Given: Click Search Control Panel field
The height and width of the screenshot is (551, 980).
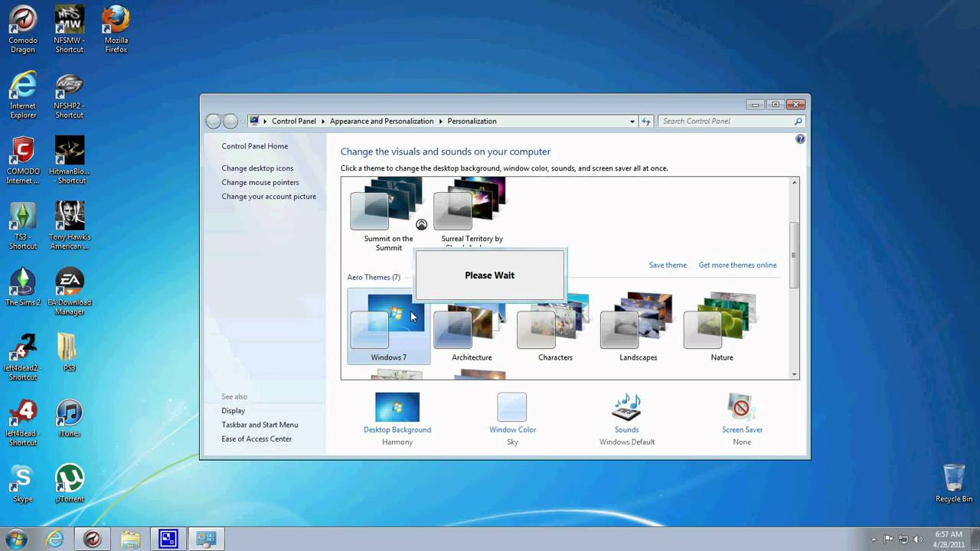Looking at the screenshot, I should (x=727, y=121).
